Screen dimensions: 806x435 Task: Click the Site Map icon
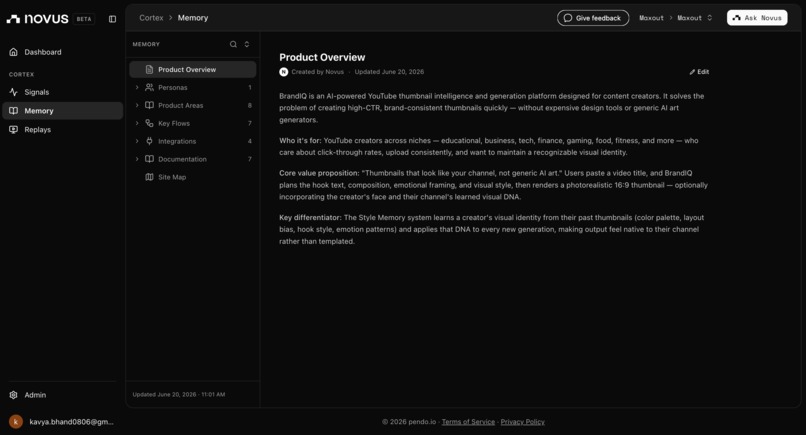(149, 177)
